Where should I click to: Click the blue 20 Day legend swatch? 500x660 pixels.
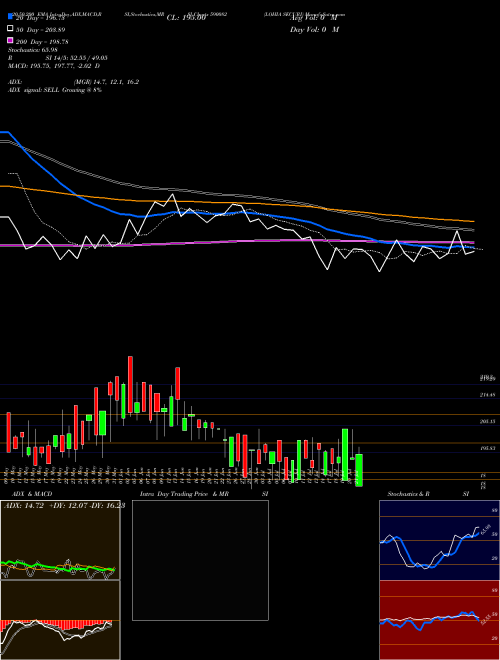[11, 17]
